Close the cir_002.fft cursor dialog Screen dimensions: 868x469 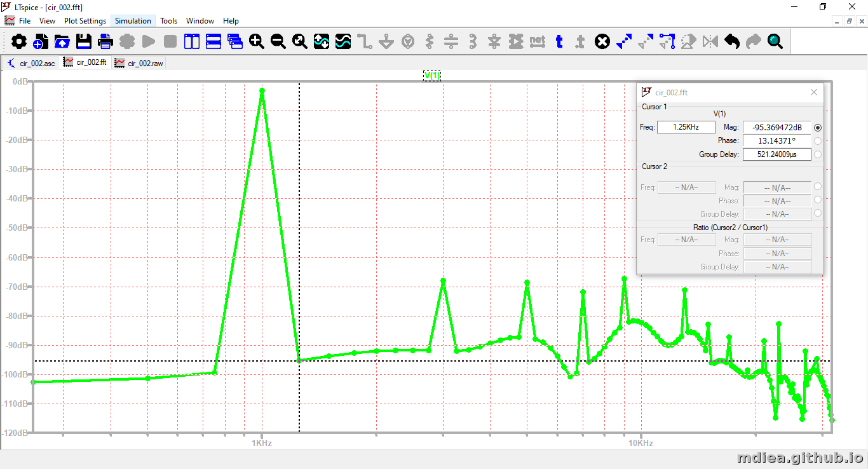click(814, 92)
